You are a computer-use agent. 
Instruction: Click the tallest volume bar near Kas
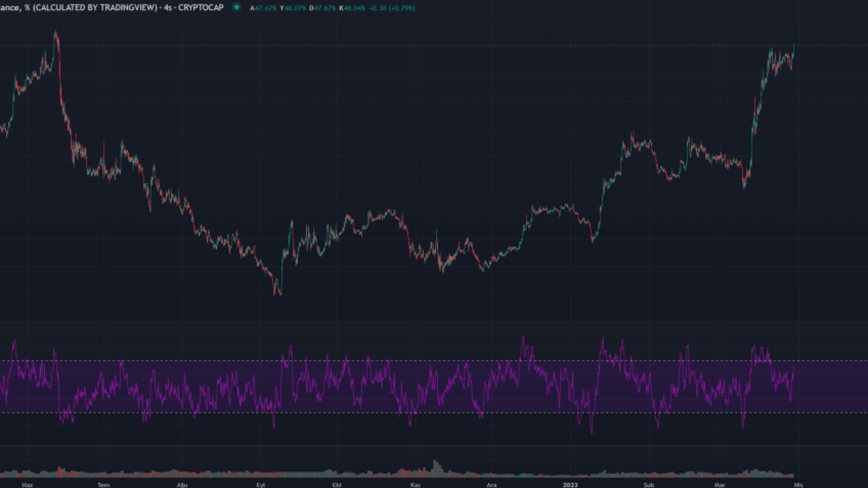point(435,467)
